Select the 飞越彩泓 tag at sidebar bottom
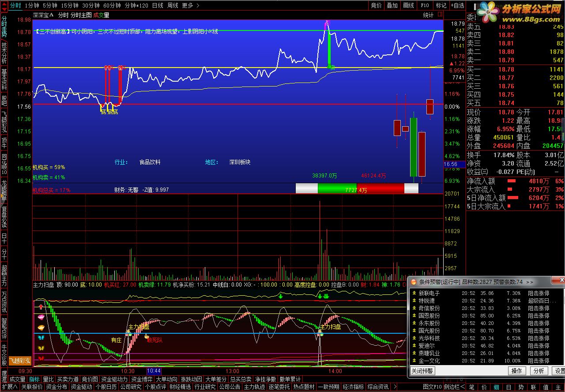565x392 pixels. point(20,361)
